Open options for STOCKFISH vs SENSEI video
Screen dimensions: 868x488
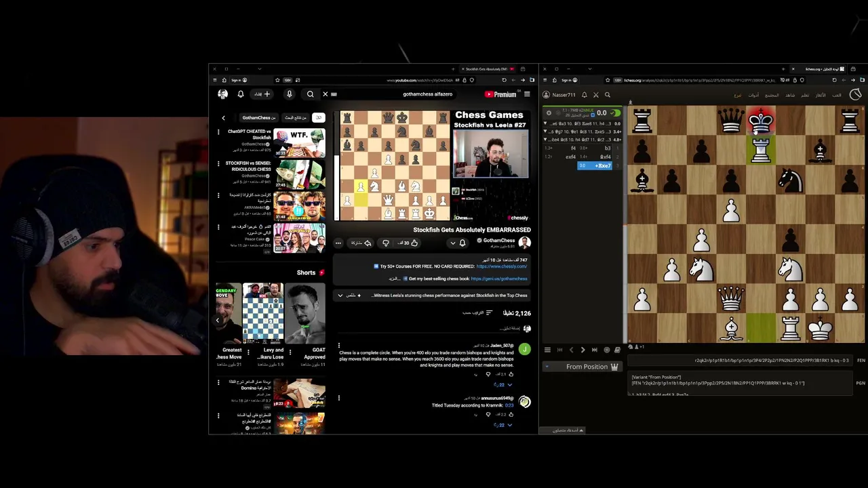pos(218,163)
